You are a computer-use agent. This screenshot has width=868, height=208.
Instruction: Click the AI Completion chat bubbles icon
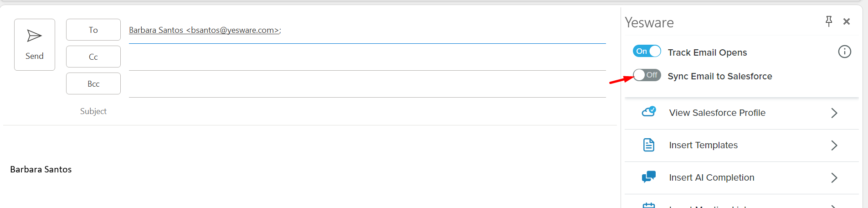pyautogui.click(x=649, y=177)
